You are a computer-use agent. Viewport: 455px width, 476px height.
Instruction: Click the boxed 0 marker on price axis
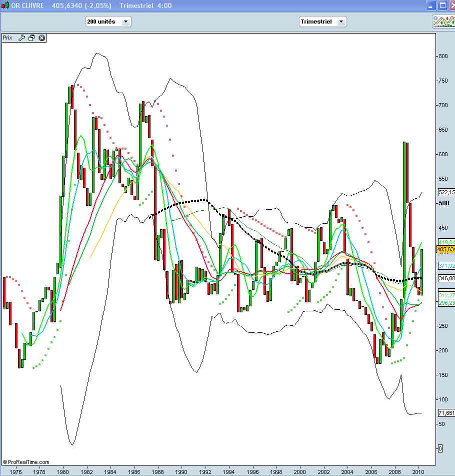[439, 448]
